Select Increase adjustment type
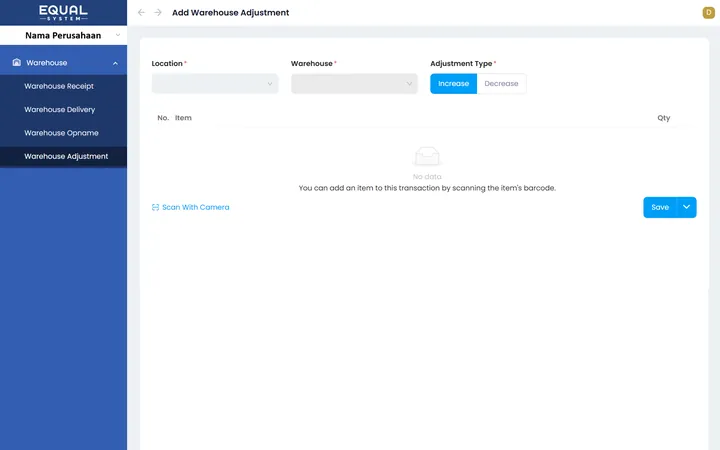 pos(453,84)
